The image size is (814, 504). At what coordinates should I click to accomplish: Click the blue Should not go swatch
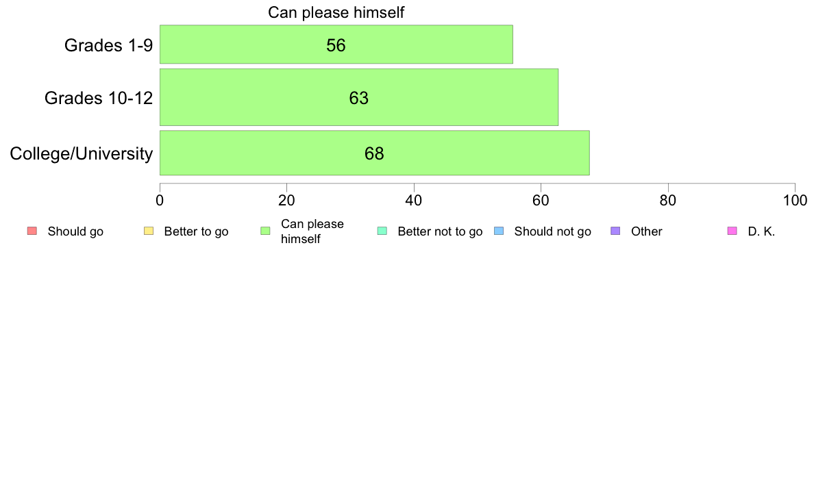point(499,231)
